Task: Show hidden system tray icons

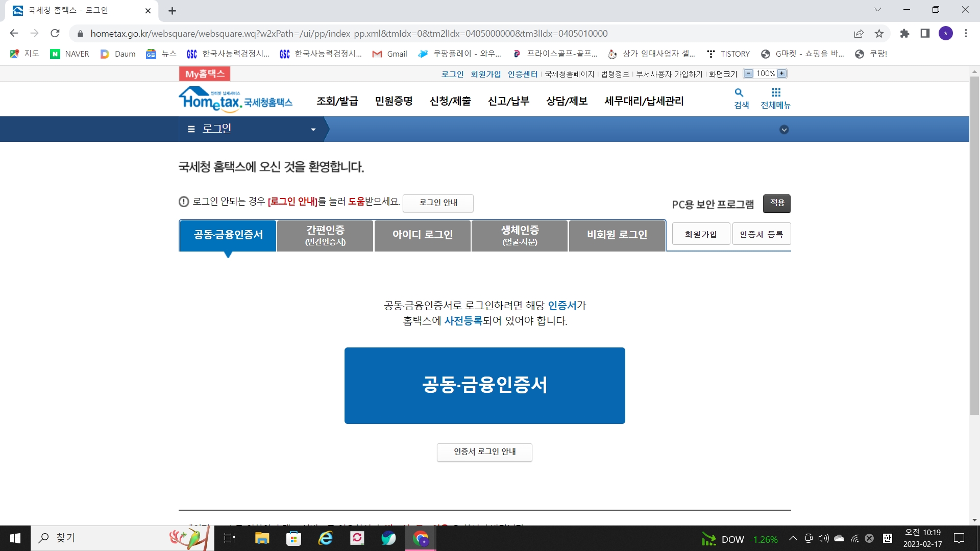Action: tap(793, 538)
